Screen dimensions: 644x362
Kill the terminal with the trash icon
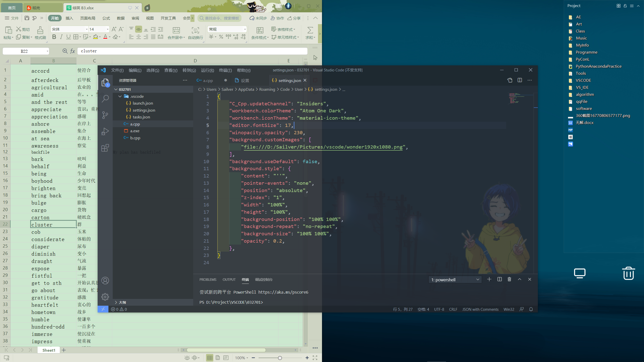pos(509,279)
